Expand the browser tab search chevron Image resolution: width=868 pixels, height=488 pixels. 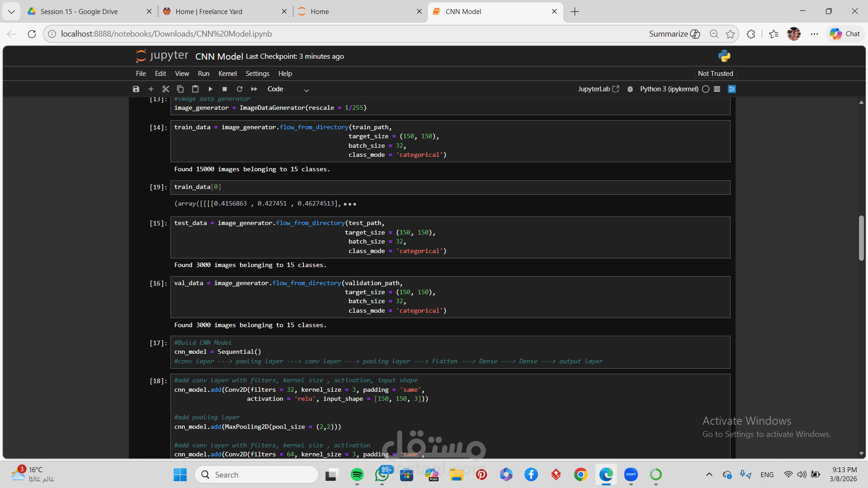coord(11,11)
